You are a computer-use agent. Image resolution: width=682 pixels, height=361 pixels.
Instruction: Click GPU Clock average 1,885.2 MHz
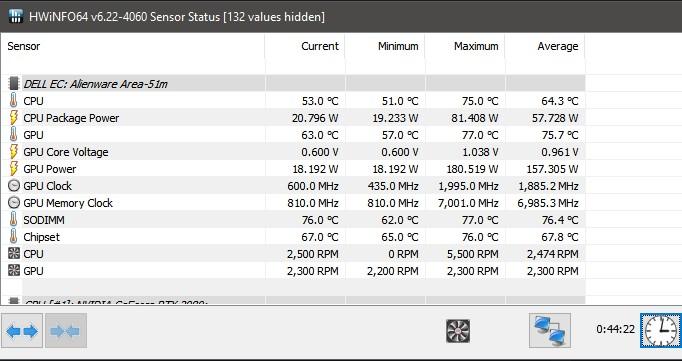[x=548, y=186]
